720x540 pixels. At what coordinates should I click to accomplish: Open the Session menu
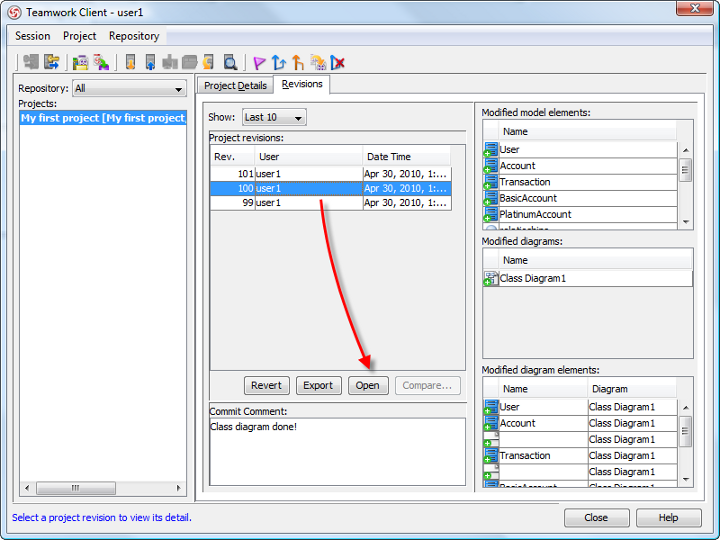coord(33,36)
